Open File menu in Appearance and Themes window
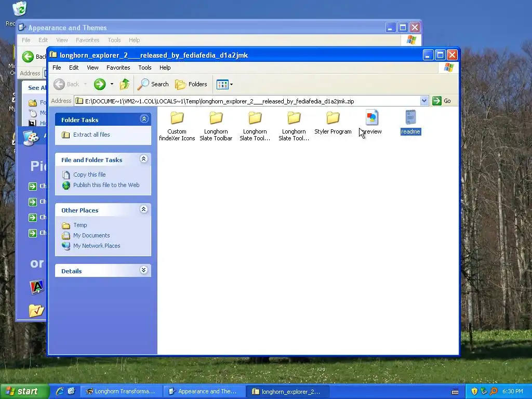 tap(26, 40)
